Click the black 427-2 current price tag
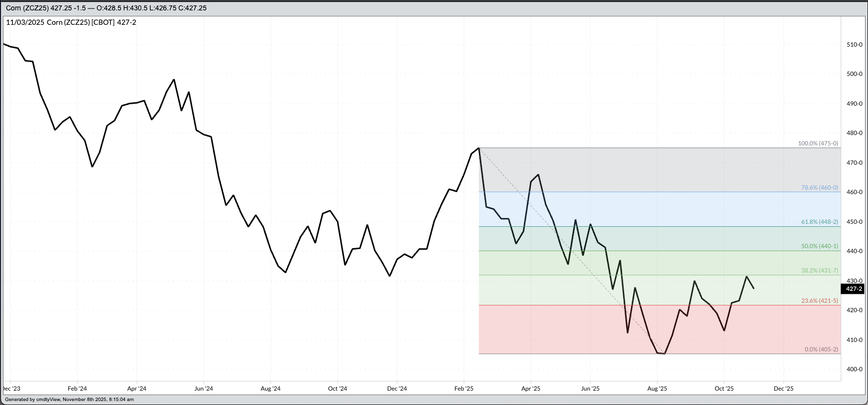This screenshot has width=868, height=405. [854, 289]
